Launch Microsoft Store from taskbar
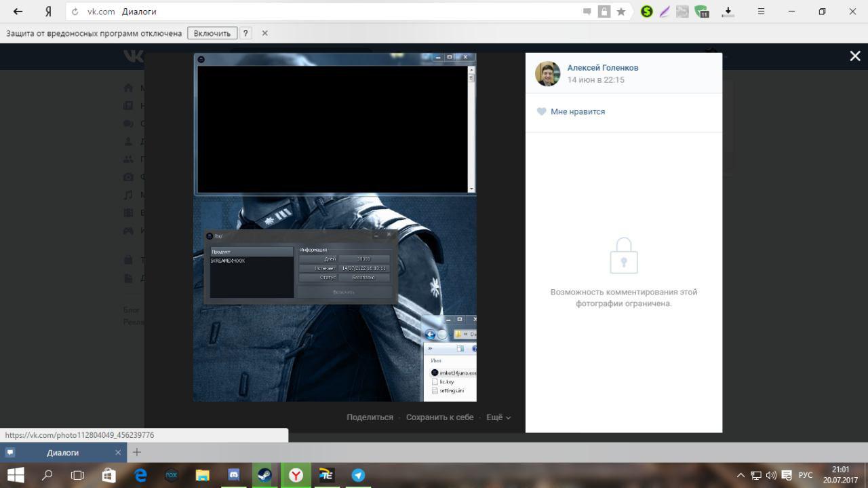The height and width of the screenshot is (488, 868). click(108, 475)
